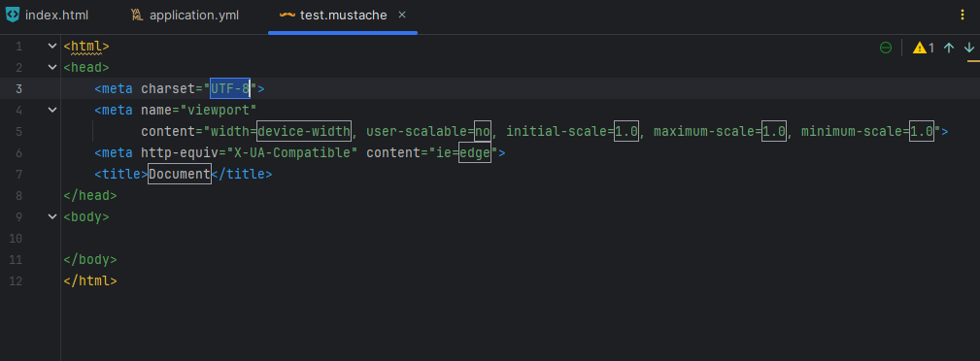The width and height of the screenshot is (980, 361).
Task: Click the warning indicator showing 1 problem
Action: pos(923,48)
